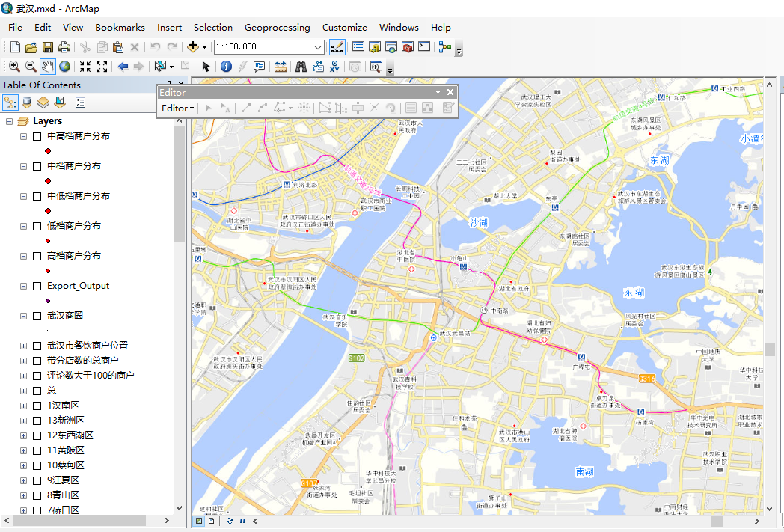
Task: Open the map scale dropdown
Action: point(318,47)
